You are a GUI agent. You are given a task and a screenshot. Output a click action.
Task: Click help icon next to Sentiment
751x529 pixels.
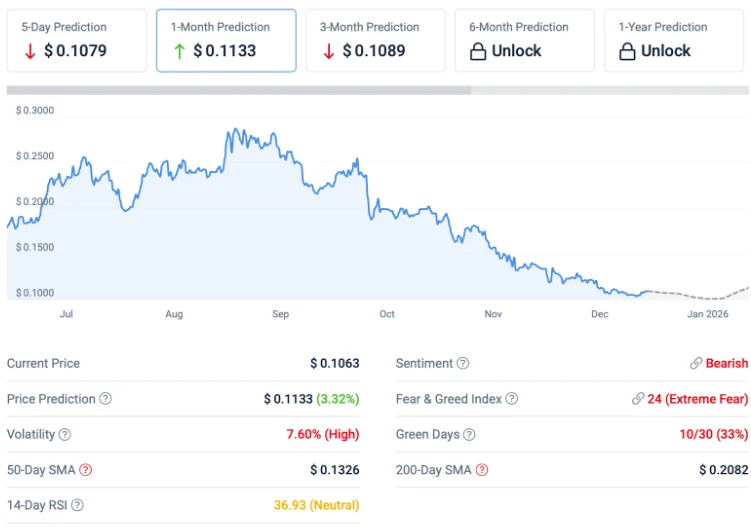point(463,364)
